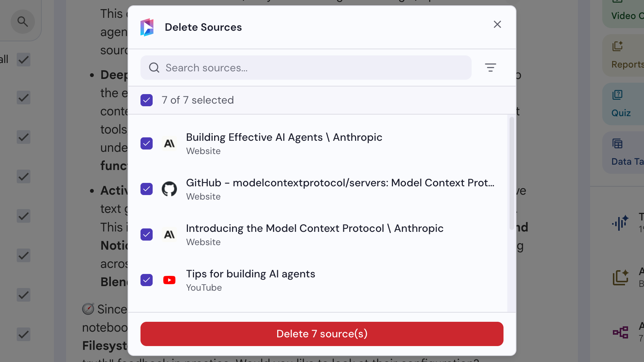Screen dimensions: 644x362
Task: Uncheck Introducing the Model Context Protocol checkbox
Action: tap(147, 235)
